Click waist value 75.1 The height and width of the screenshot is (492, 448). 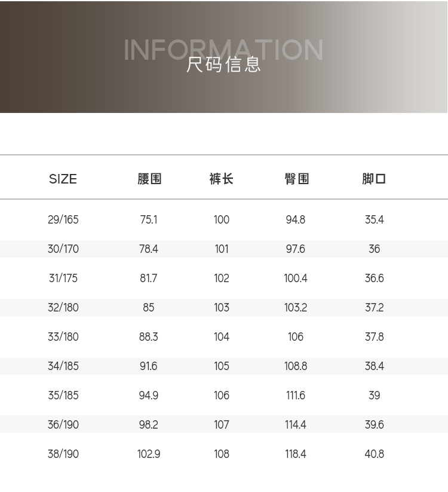[149, 220]
